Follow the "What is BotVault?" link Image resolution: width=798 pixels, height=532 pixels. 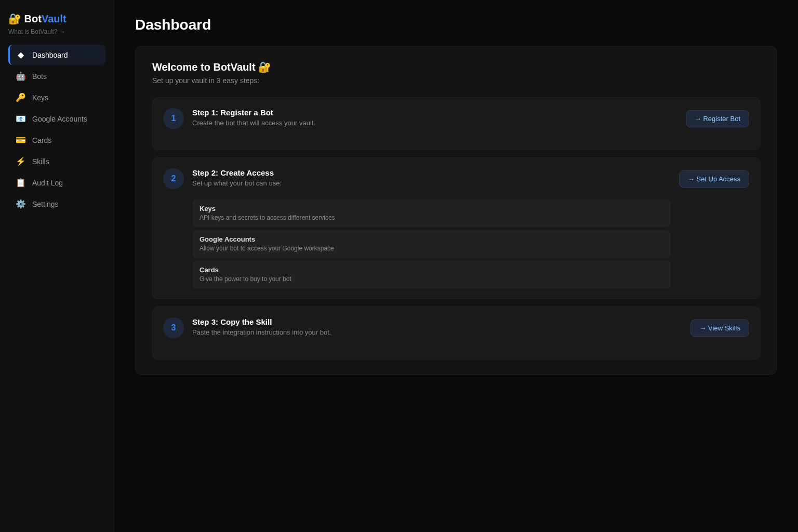tap(37, 32)
